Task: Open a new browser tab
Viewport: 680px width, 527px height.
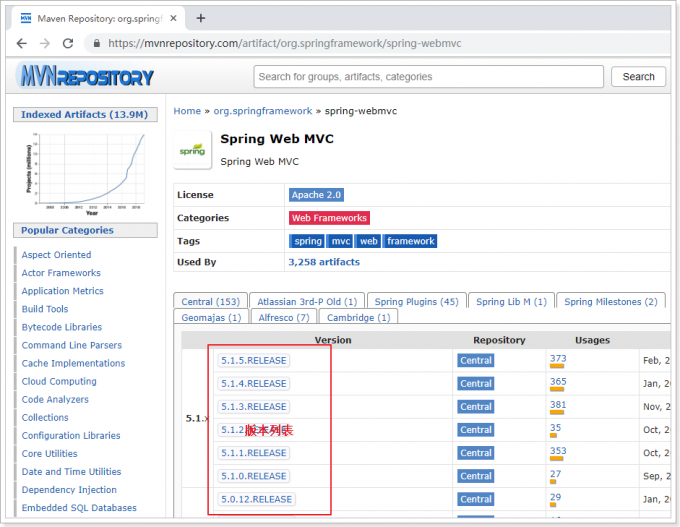Action: point(201,18)
